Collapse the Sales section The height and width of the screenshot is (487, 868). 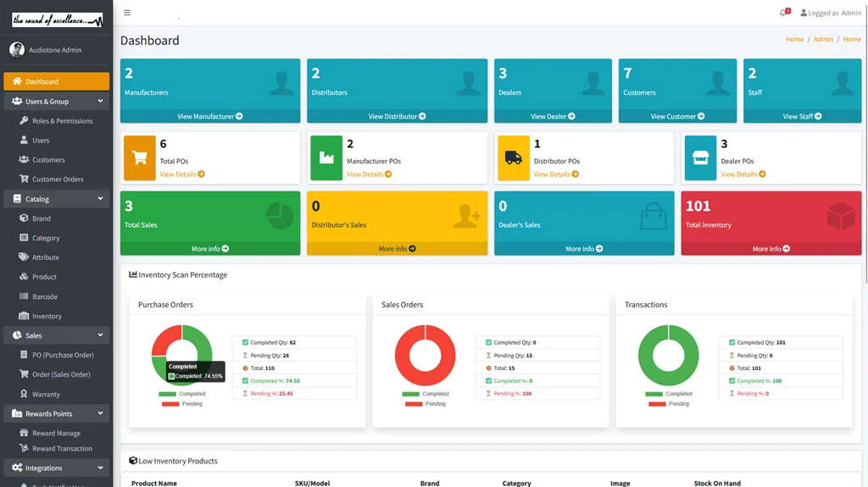[x=56, y=335]
